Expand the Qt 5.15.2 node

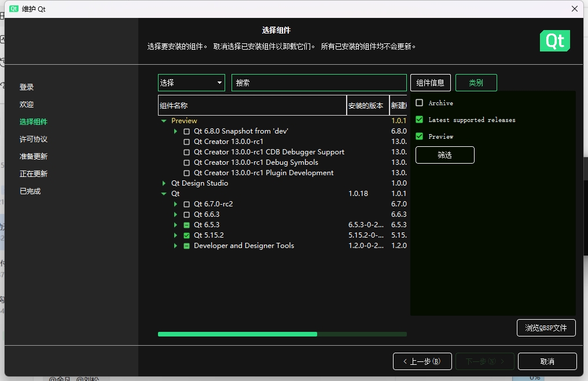click(175, 235)
